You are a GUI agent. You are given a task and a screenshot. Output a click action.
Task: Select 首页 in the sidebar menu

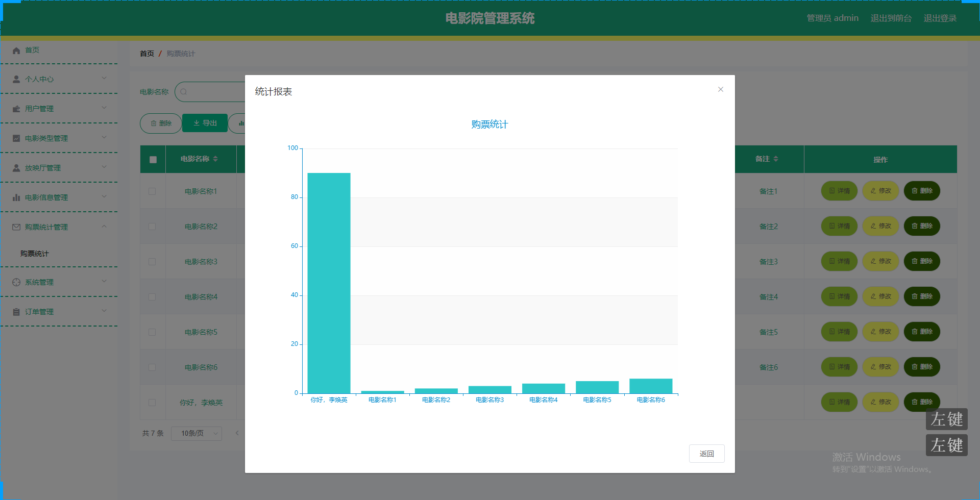coord(32,50)
